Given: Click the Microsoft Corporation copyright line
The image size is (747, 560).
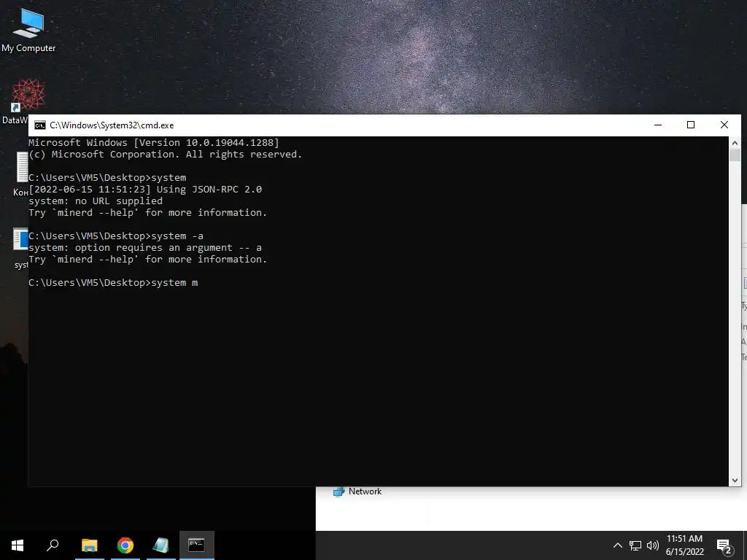Looking at the screenshot, I should tap(165, 155).
